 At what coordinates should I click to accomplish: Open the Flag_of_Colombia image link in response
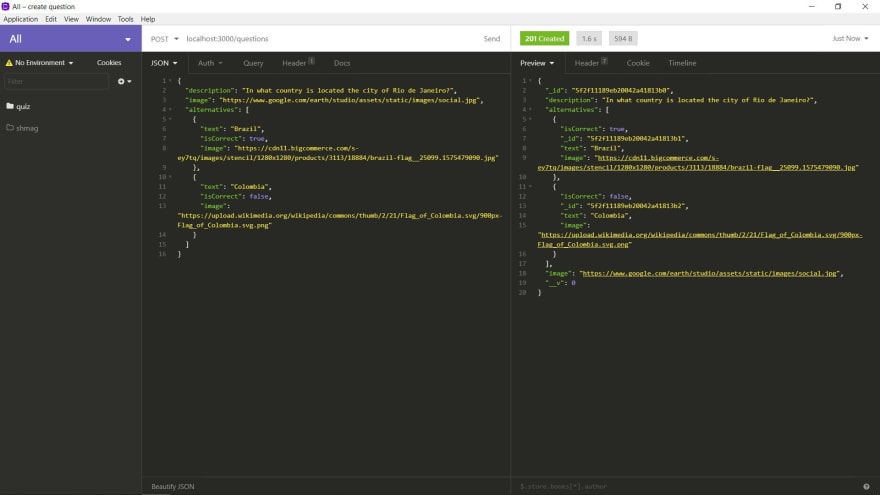pyautogui.click(x=700, y=240)
